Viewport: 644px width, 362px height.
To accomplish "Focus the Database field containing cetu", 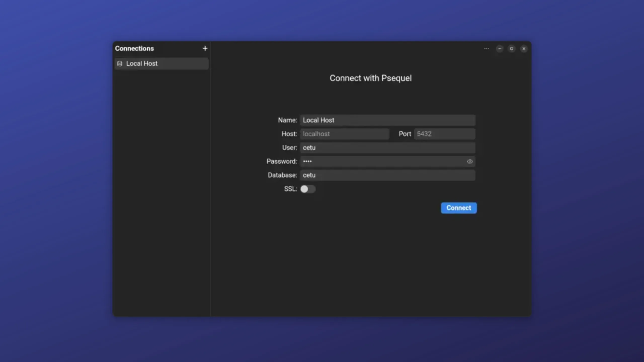I will click(387, 175).
